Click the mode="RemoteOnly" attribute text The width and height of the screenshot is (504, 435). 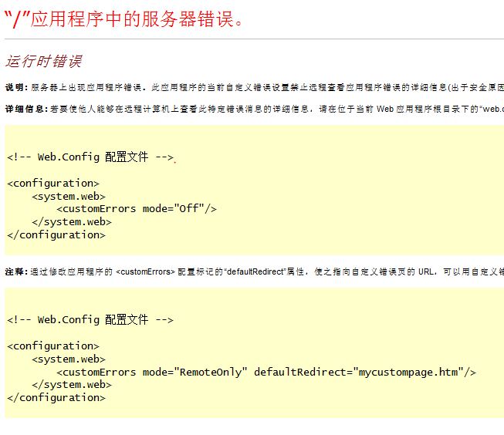point(195,372)
